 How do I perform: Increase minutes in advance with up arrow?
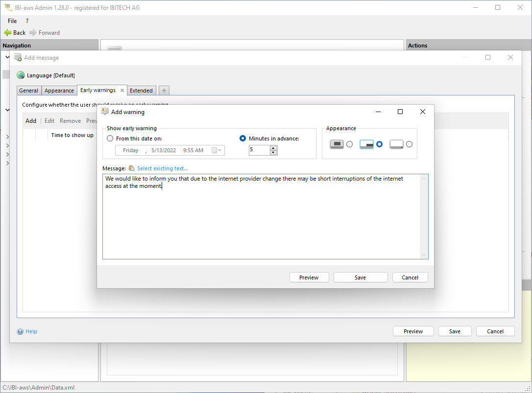[x=273, y=148]
